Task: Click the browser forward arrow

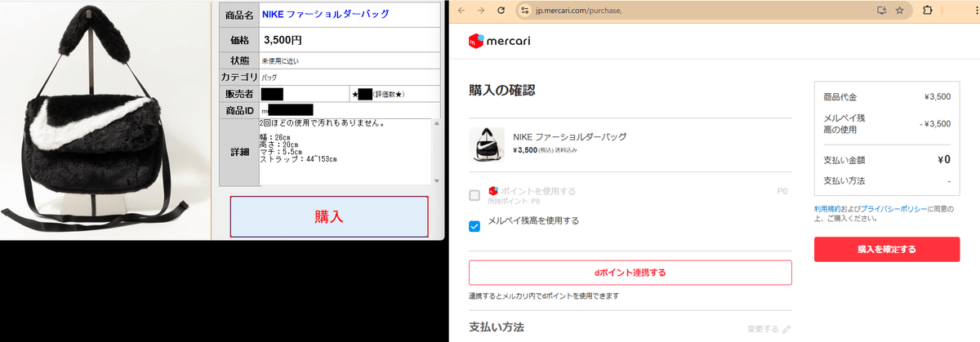Action: pyautogui.click(x=480, y=11)
